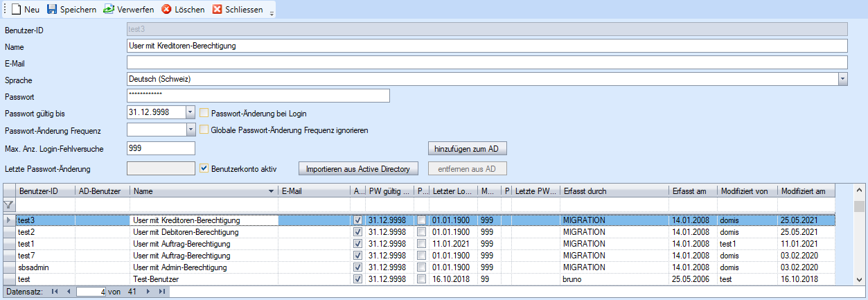Expand the Passwort gültig bis date picker
868x300 pixels.
(x=191, y=112)
